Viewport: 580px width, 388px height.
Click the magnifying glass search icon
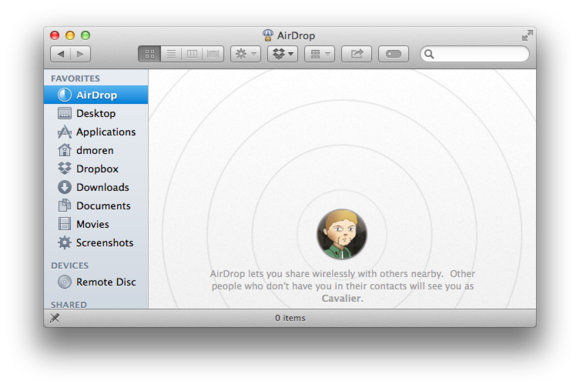click(429, 54)
